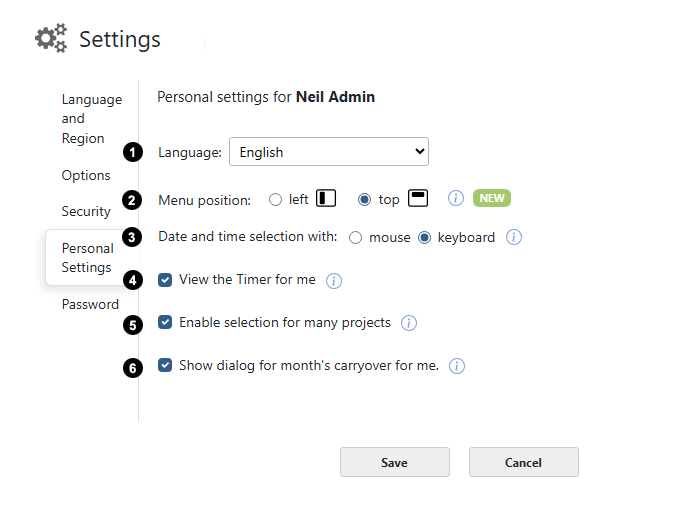
Task: Open the Language dropdown set to English
Action: [x=329, y=152]
